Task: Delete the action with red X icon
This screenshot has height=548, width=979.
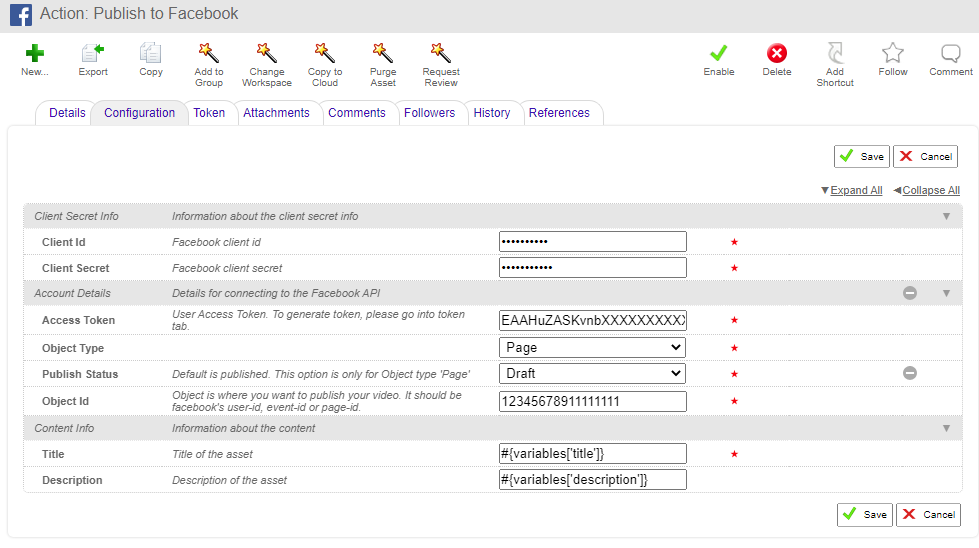Action: point(777,53)
